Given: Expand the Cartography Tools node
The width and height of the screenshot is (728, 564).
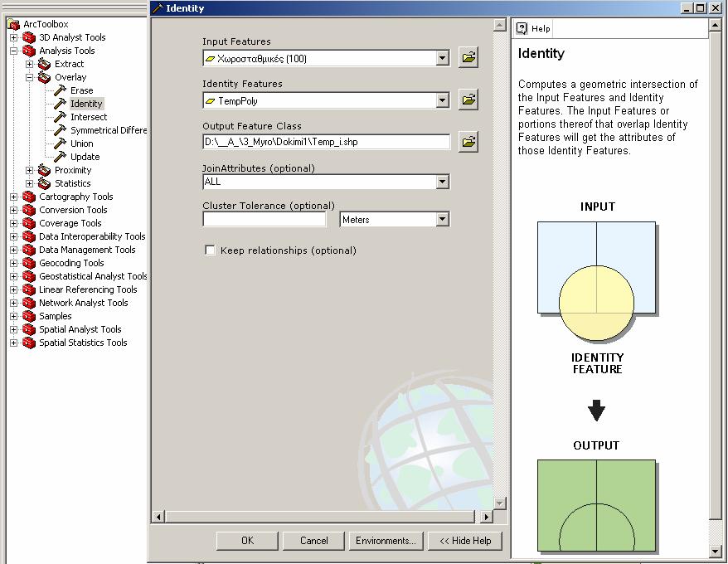Looking at the screenshot, I should point(14,197).
